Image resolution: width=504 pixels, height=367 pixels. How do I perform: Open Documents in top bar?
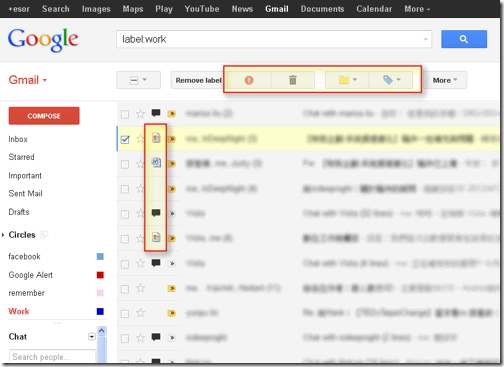[322, 9]
